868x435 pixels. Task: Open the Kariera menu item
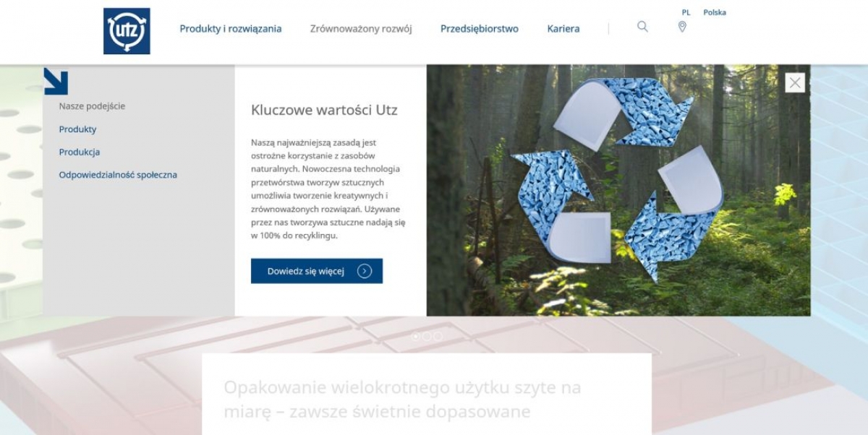563,29
